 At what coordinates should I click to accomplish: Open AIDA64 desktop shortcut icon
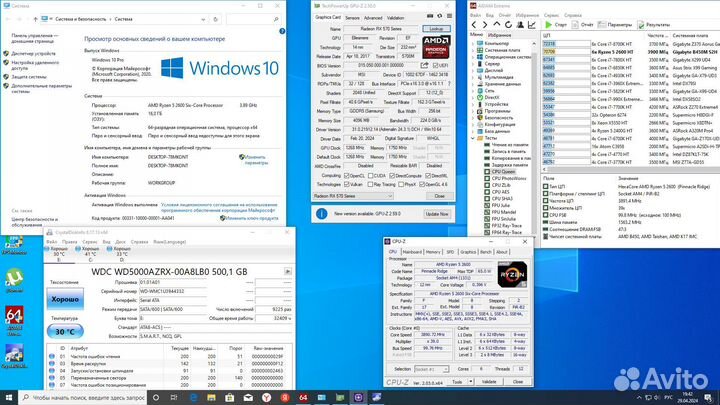click(x=14, y=320)
